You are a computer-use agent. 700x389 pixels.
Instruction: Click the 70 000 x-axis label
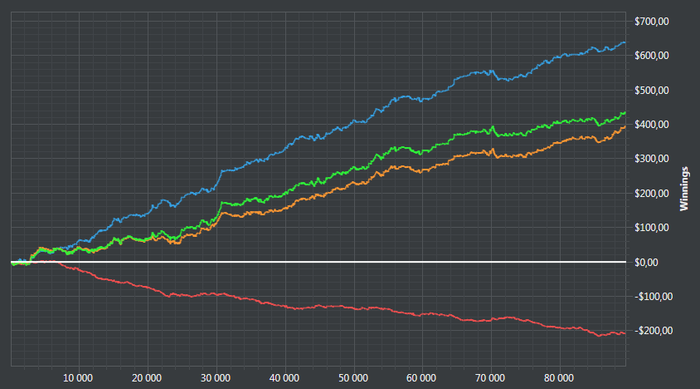click(x=490, y=378)
